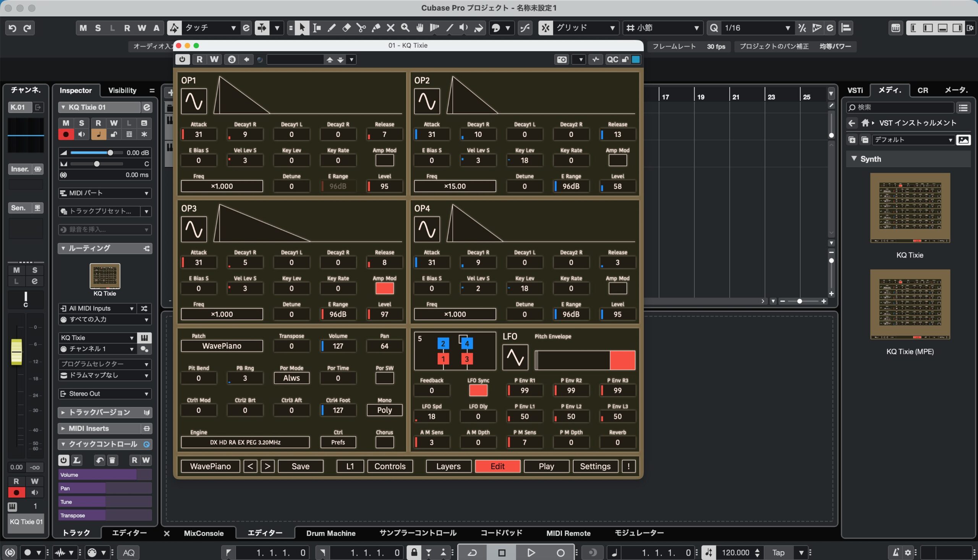This screenshot has width=978, height=560.
Task: Undo the last action in Cubase toolbar
Action: pyautogui.click(x=12, y=28)
